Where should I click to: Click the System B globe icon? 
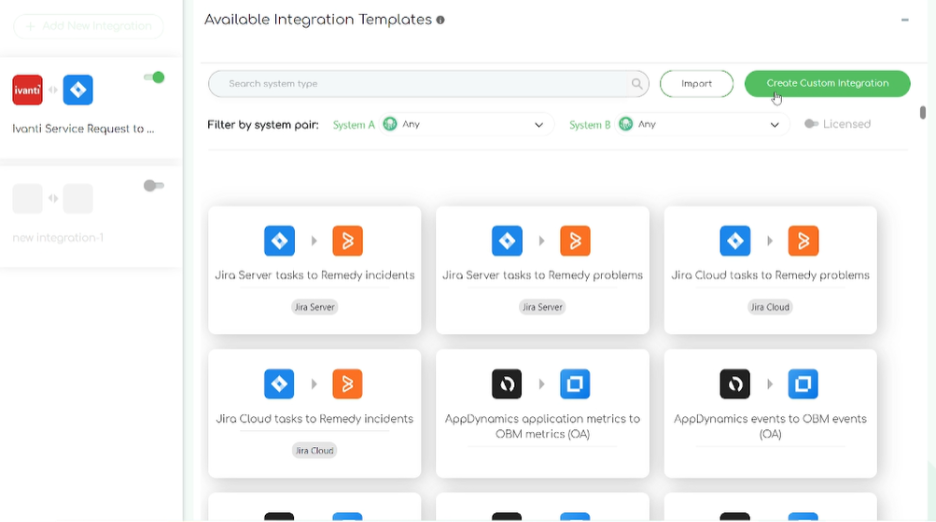(626, 124)
